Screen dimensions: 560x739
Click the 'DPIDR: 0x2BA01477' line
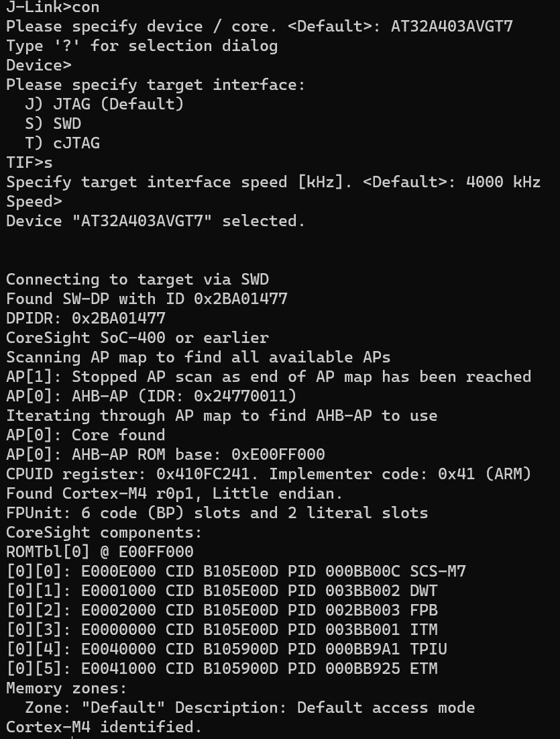point(86,318)
